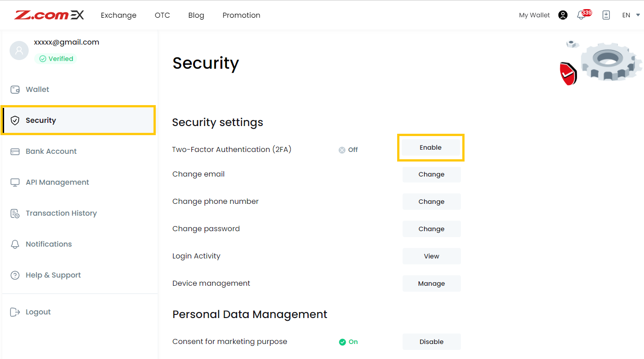Viewport: 644px width, 359px height.
Task: Click the Verified badge under the email
Action: tap(56, 58)
